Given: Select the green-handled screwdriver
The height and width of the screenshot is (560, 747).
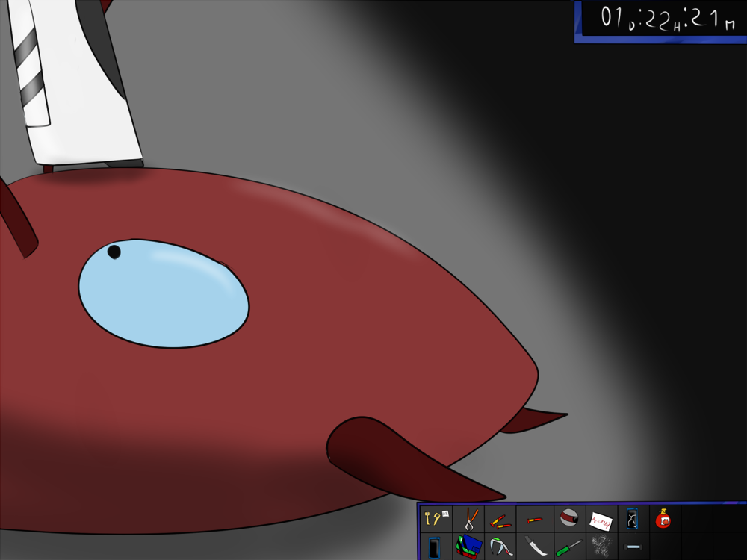Looking at the screenshot, I should pos(568,547).
